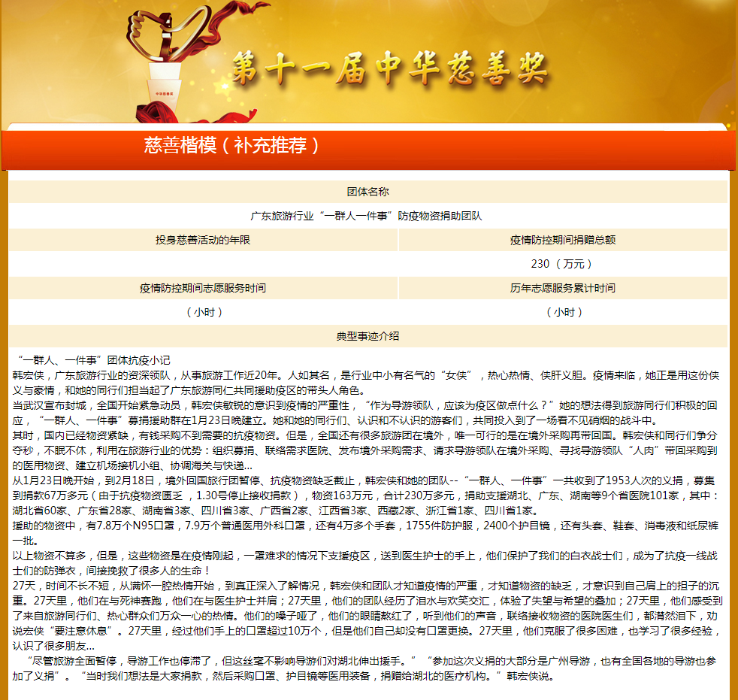This screenshot has height=700, width=738.
Task: Click the '疫情防控期间志愿服务时间' header cell
Action: coord(201,289)
